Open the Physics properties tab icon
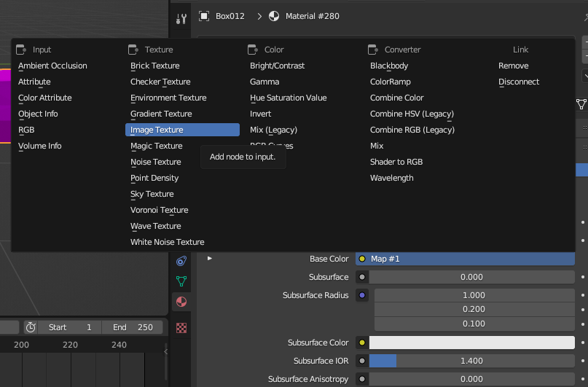588x387 pixels. [181, 261]
